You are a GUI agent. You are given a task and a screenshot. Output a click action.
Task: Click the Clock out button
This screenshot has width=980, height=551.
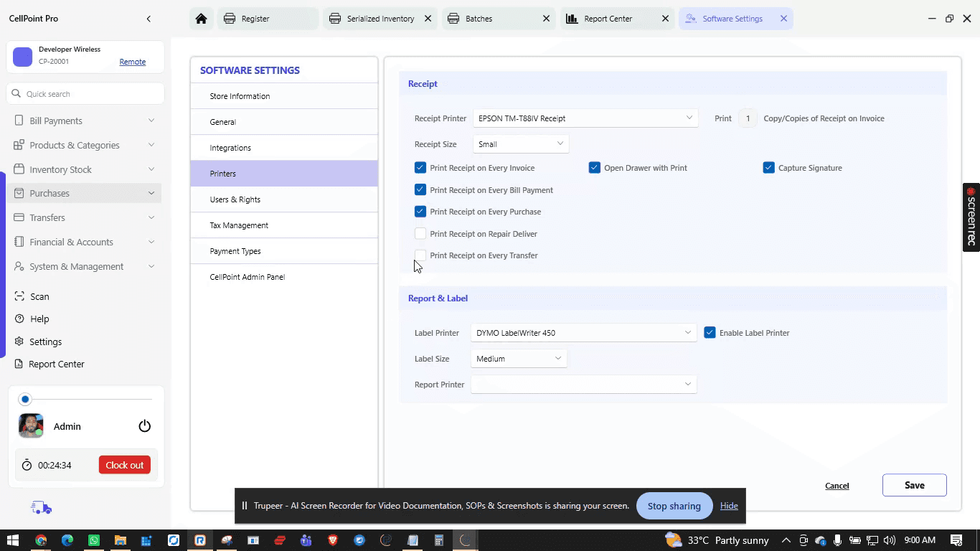pyautogui.click(x=125, y=465)
